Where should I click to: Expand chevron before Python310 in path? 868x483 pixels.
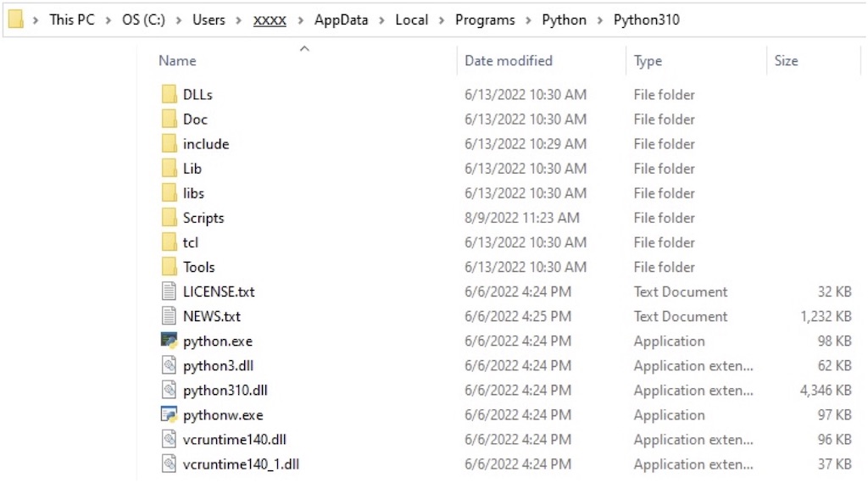coord(600,20)
